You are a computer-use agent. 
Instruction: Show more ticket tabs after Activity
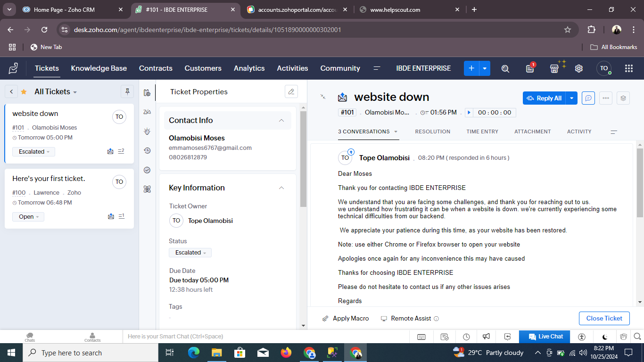tap(614, 132)
